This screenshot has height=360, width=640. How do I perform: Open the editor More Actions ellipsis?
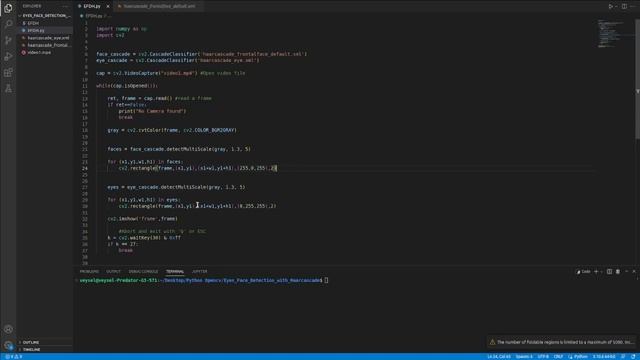pyautogui.click(x=633, y=6)
